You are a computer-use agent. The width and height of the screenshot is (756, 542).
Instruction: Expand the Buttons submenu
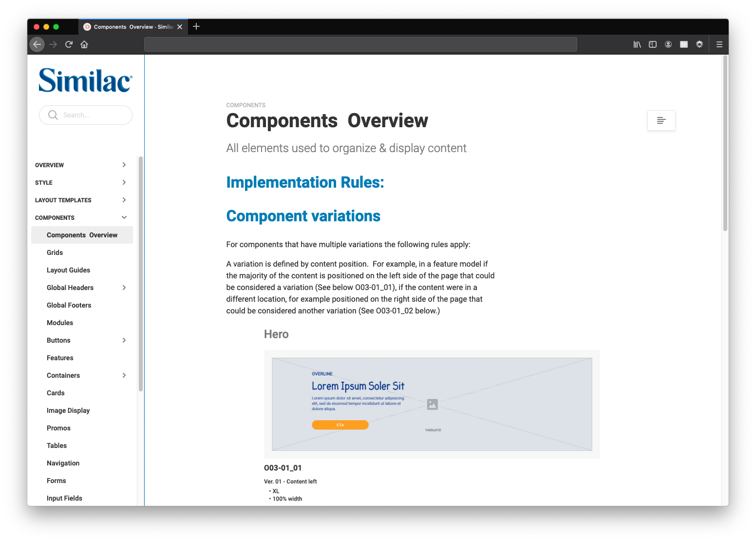coord(124,340)
